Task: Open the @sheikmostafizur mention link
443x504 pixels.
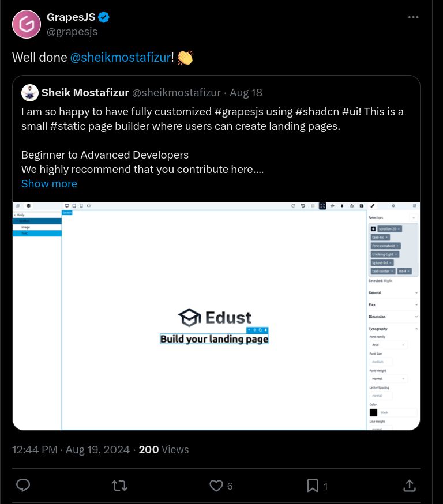Action: pos(120,58)
